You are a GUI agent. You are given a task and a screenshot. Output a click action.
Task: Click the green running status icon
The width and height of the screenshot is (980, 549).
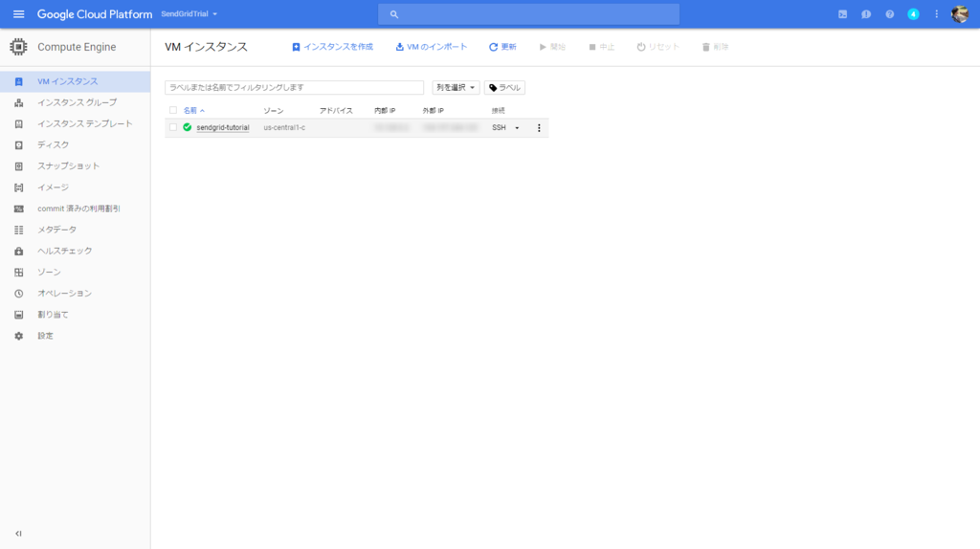pos(187,127)
